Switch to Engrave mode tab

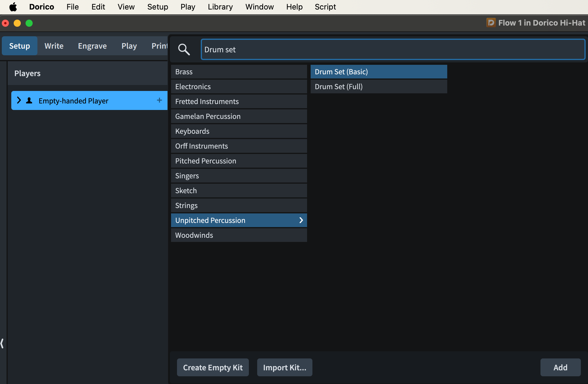[92, 46]
